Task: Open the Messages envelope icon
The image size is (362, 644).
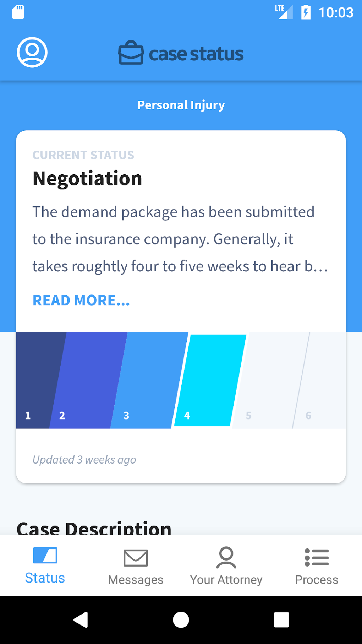Action: tap(136, 558)
